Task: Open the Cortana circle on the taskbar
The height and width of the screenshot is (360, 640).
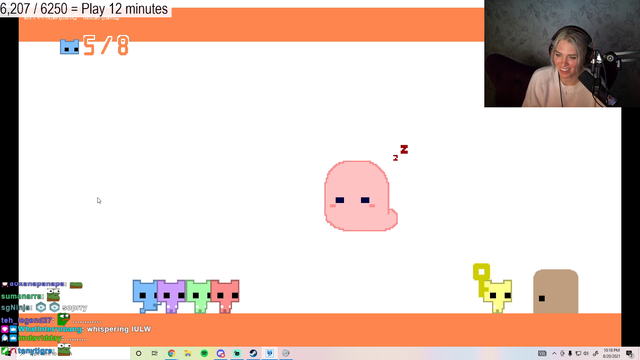Action: coord(138,353)
